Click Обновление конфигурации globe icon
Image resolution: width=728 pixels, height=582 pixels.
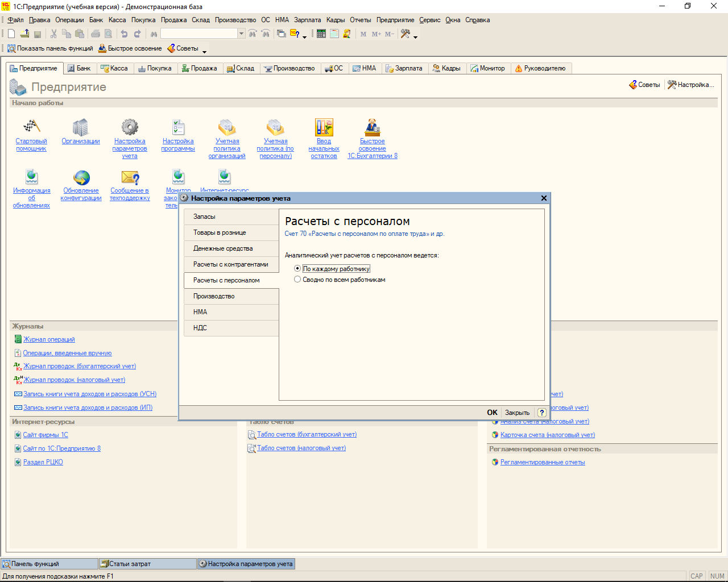[81, 177]
